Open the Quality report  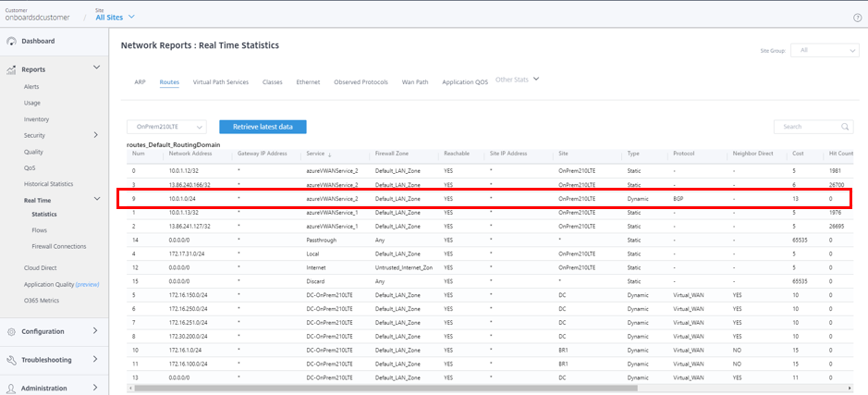(x=33, y=152)
